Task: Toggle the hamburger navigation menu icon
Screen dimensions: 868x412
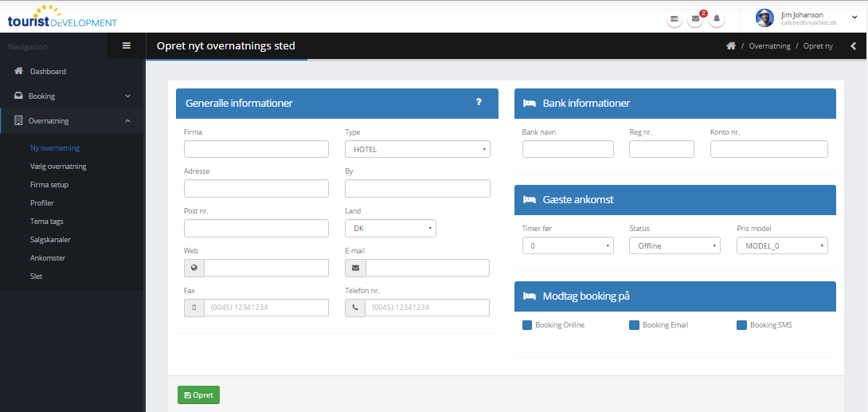Action: click(126, 45)
